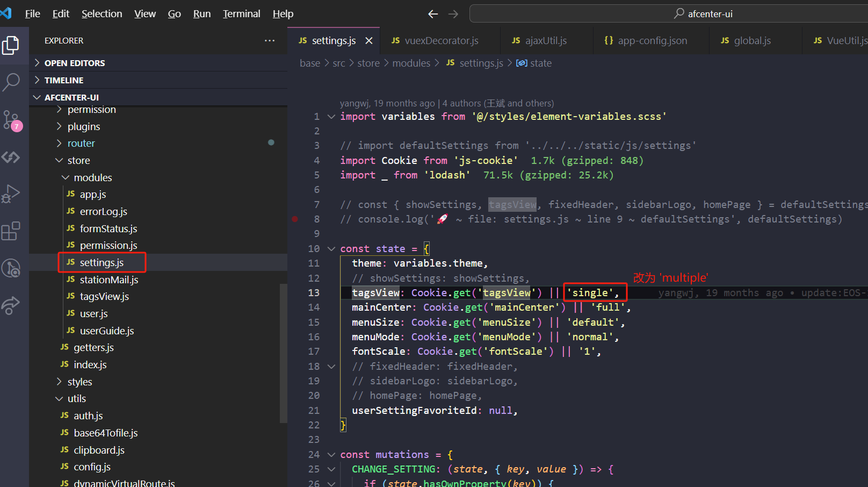The width and height of the screenshot is (868, 487).
Task: Open the Terminal menu
Action: pyautogui.click(x=242, y=14)
